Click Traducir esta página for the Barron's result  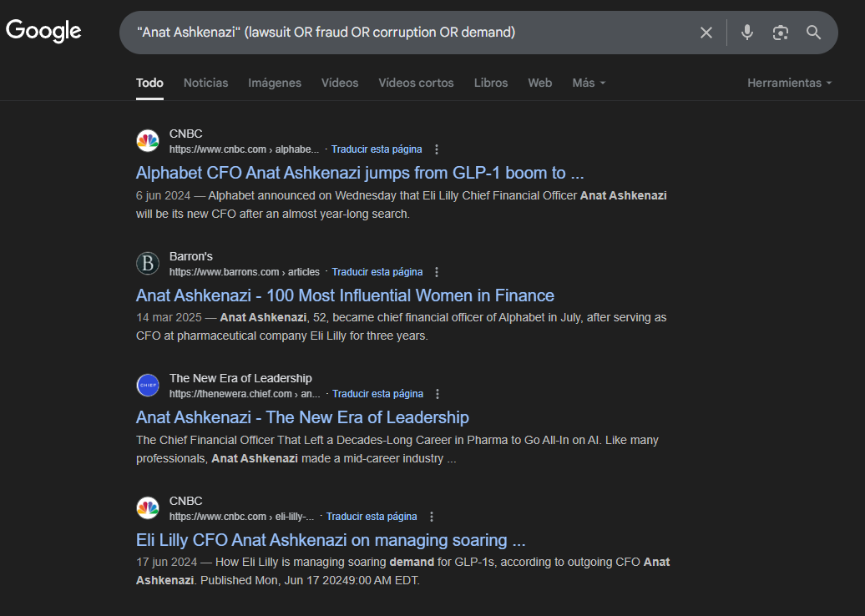[377, 272]
